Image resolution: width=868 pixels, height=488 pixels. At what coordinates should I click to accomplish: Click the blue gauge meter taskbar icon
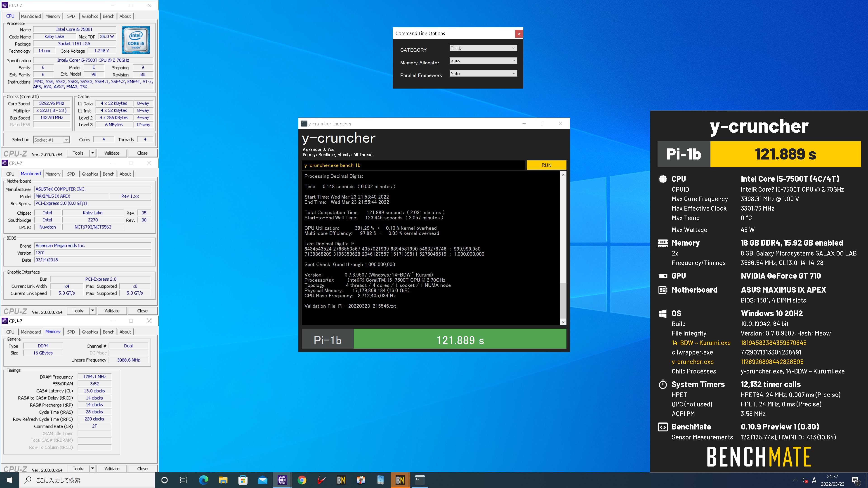pos(380,480)
